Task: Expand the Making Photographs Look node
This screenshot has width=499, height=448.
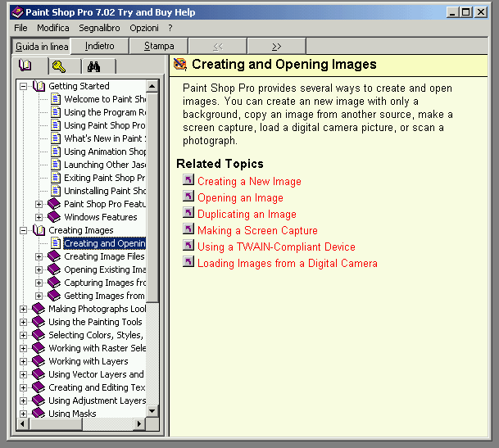Action: pos(23,309)
